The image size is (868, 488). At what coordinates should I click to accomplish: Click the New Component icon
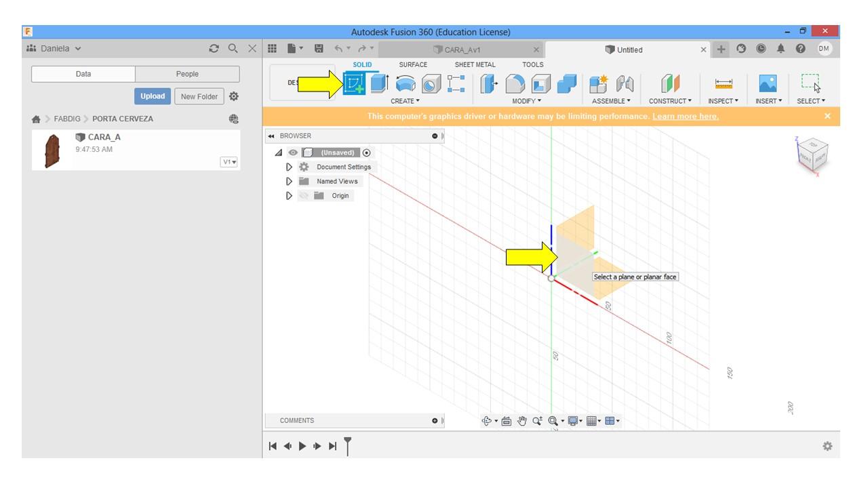(599, 83)
